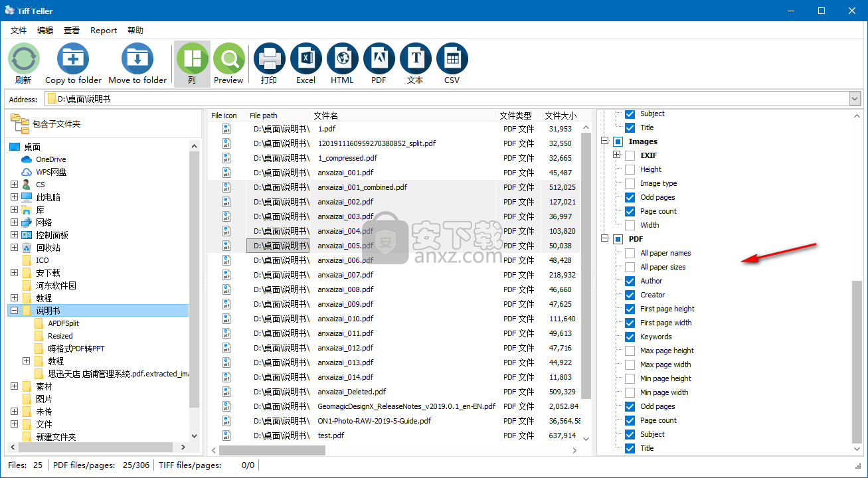868x478 pixels.
Task: Export report as 文本 text icon
Action: pos(416,58)
